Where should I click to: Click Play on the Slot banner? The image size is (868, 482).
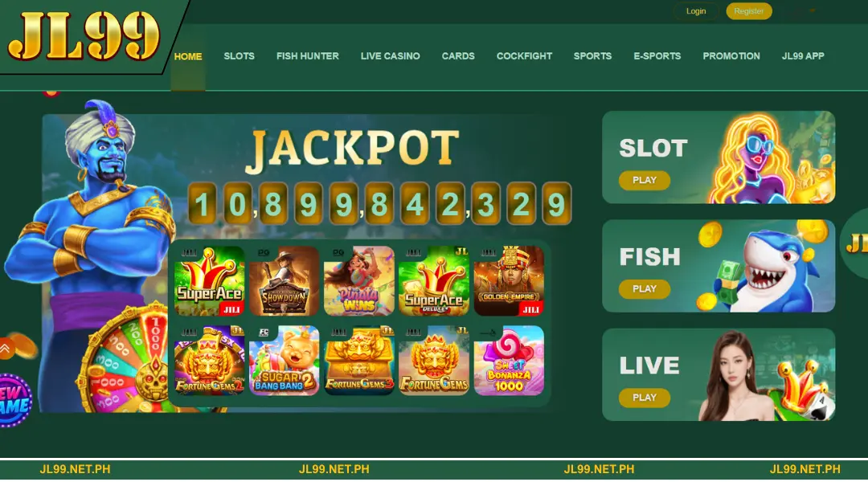[645, 181]
